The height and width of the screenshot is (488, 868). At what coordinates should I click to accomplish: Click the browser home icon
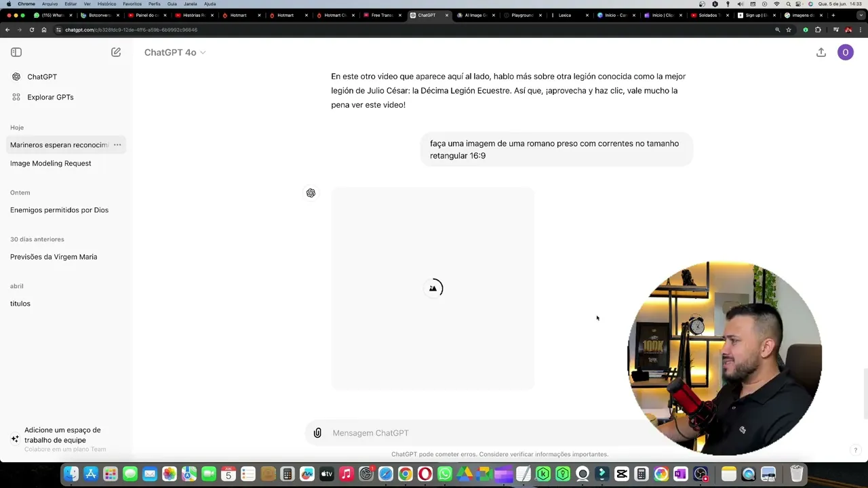[x=44, y=30]
